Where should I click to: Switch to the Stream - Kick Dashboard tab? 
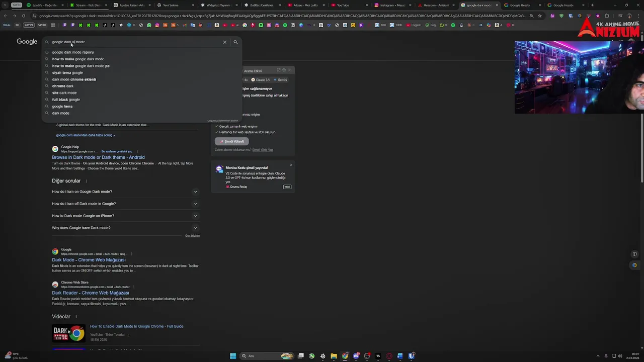coord(89,5)
